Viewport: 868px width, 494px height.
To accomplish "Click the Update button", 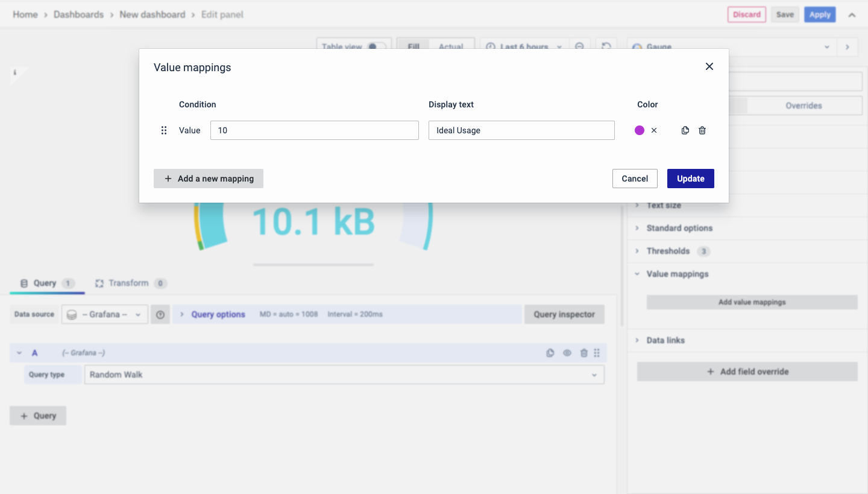I will tap(690, 179).
